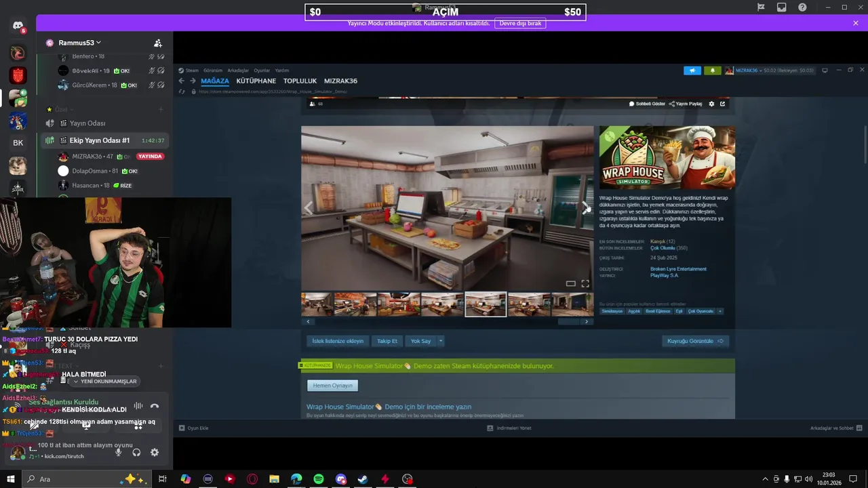Click Simülasyon tag

click(x=612, y=311)
